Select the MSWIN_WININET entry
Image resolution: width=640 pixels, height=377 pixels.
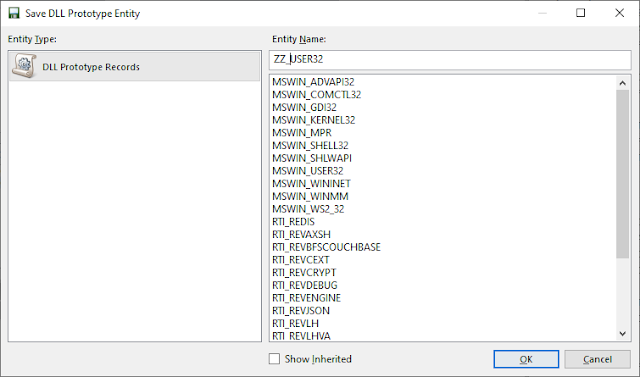311,183
